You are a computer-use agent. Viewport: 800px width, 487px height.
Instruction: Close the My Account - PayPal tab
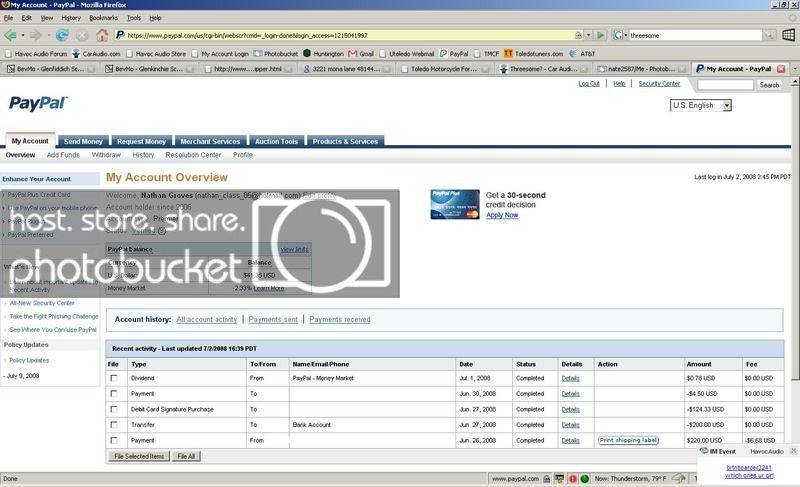coord(781,68)
